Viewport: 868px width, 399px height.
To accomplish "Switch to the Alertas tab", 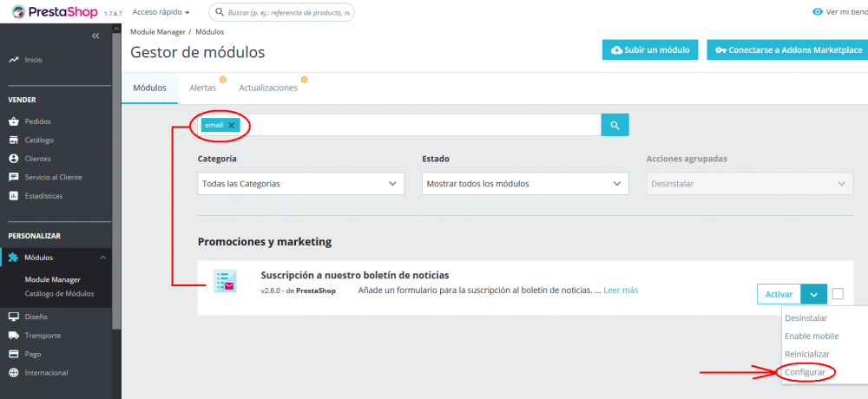I will click(202, 88).
